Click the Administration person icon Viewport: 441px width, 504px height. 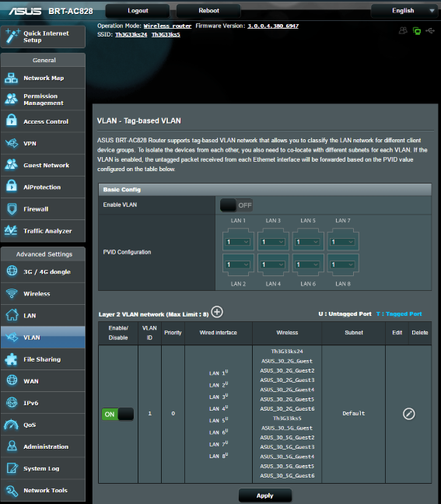point(12,446)
